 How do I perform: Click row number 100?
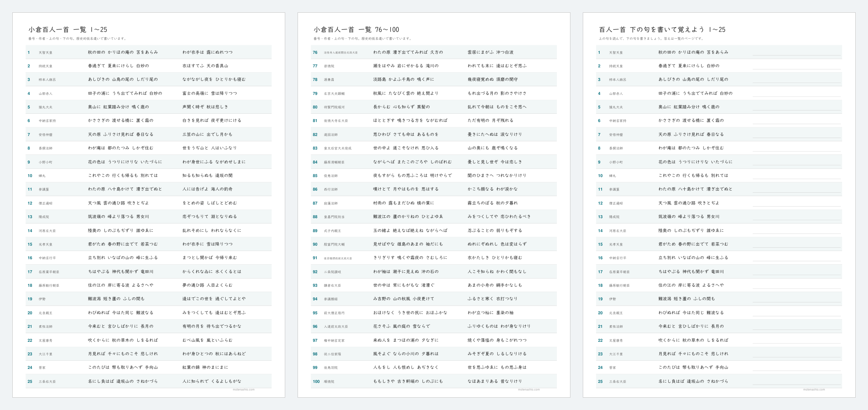pyautogui.click(x=316, y=382)
